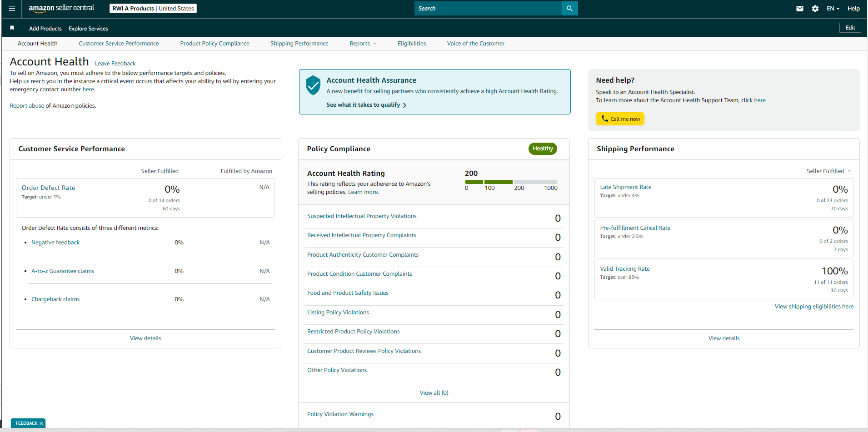Open Suspected Intellectual Property Violations
868x432 pixels.
click(362, 216)
